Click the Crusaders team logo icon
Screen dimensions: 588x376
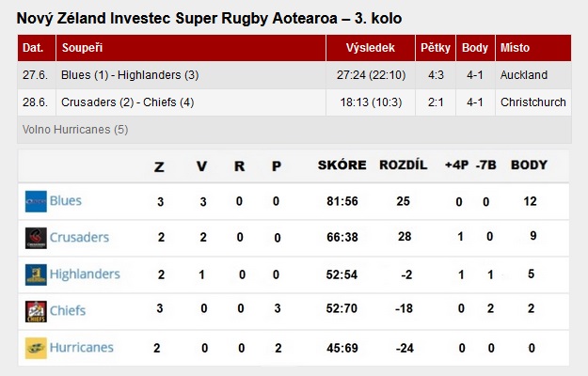[36, 238]
